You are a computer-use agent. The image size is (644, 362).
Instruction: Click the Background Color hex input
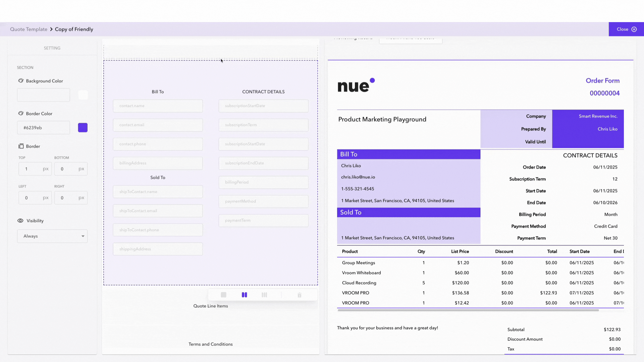[x=44, y=95]
